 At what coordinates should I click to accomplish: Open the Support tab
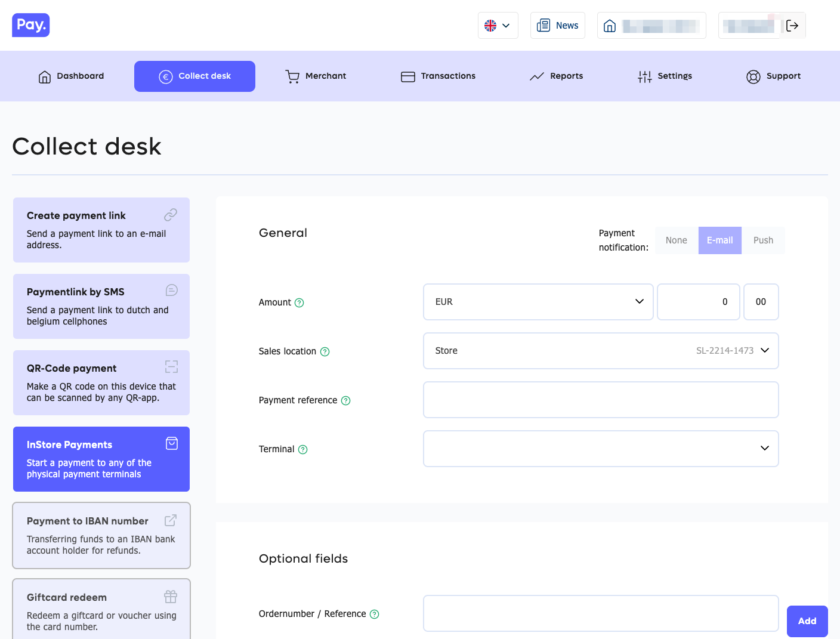(774, 76)
